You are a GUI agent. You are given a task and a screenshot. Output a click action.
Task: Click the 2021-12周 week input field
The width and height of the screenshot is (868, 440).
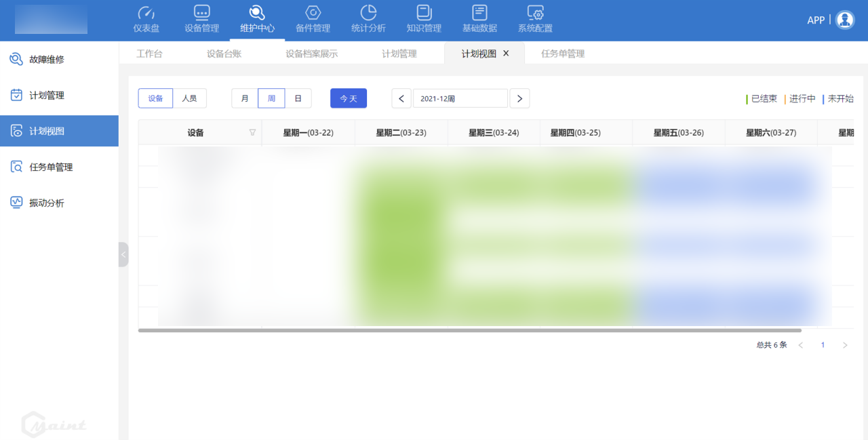coord(460,98)
